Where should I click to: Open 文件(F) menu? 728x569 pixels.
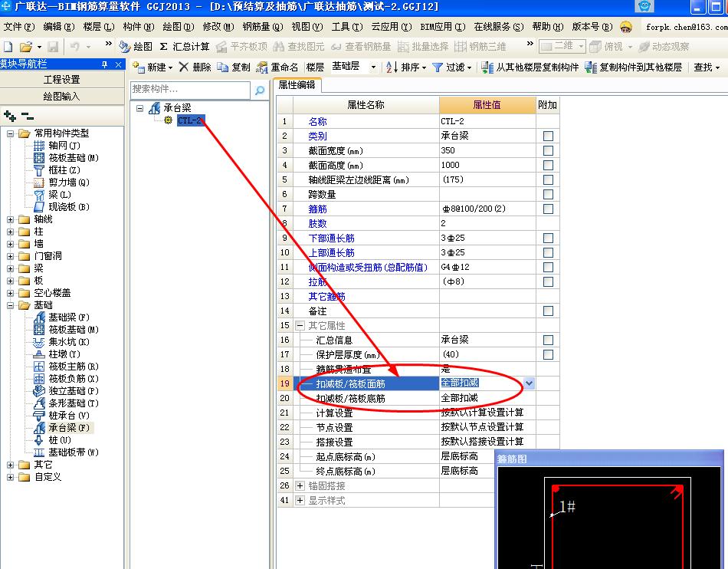[19, 27]
